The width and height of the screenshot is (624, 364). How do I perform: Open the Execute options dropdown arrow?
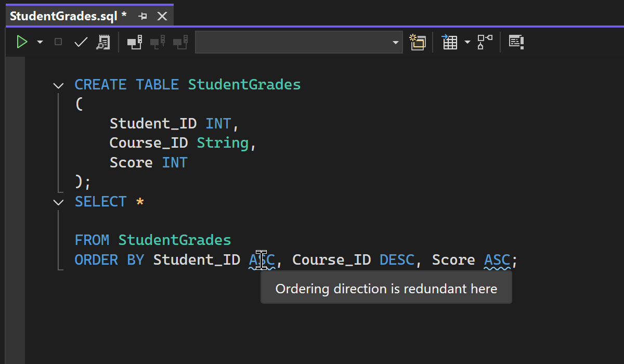(x=40, y=42)
